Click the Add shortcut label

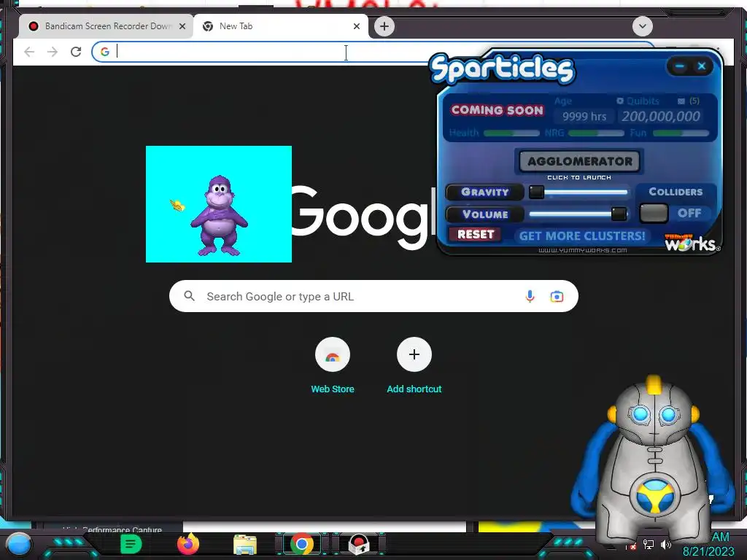414,389
